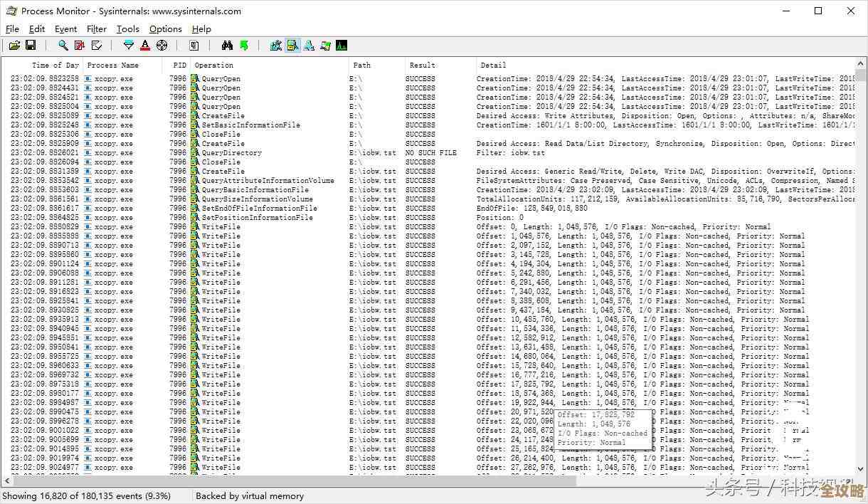
Task: Toggle Autoscroll in the toolbar
Action: click(80, 46)
